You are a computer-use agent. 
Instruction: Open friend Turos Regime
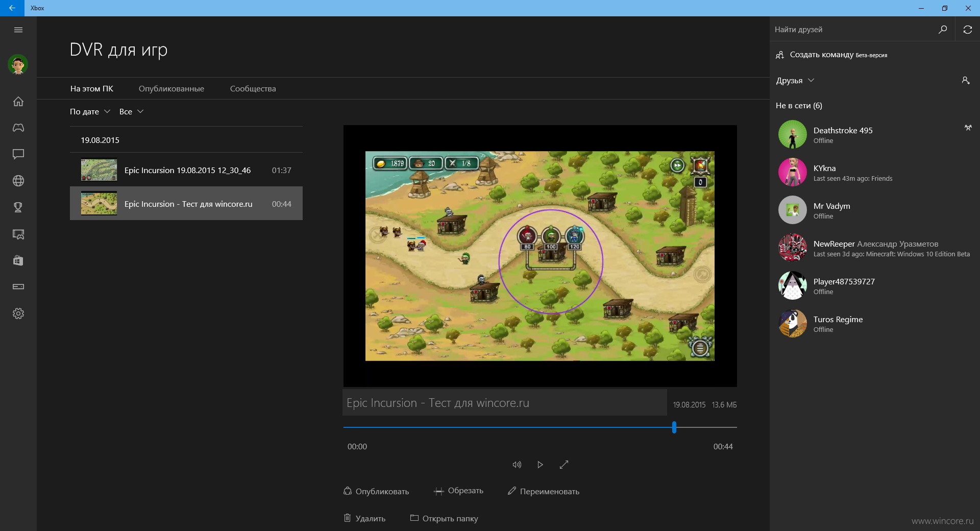(875, 324)
